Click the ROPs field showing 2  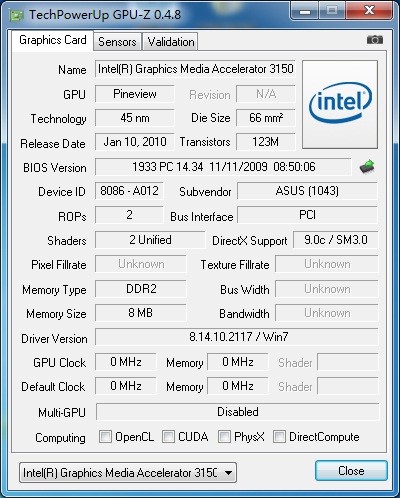coord(129,215)
